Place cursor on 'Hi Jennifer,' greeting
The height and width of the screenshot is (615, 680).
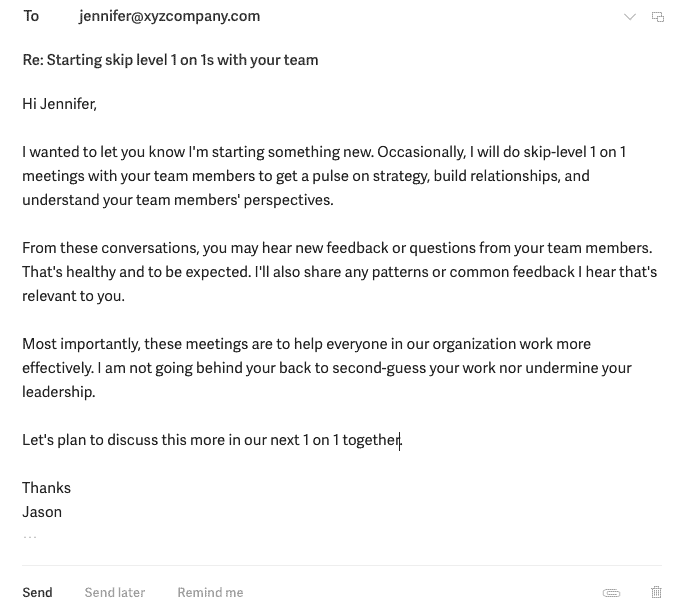coord(59,104)
